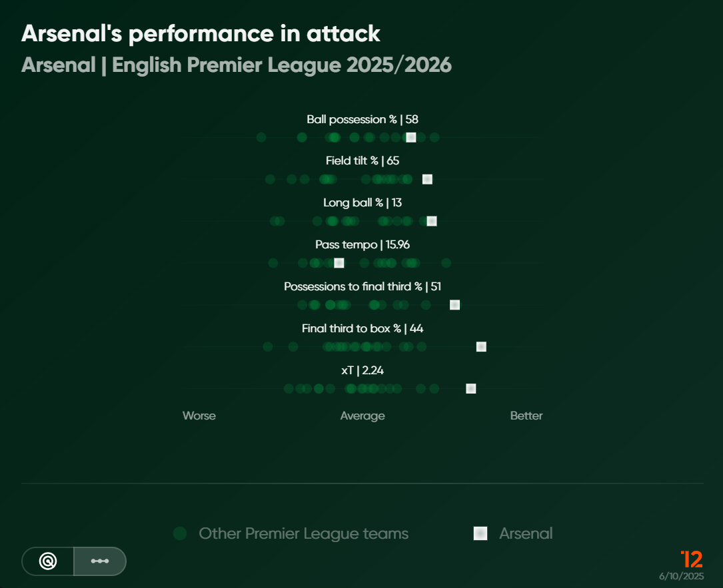Click the green Other teams legend dot
The image size is (723, 588).
click(x=179, y=533)
